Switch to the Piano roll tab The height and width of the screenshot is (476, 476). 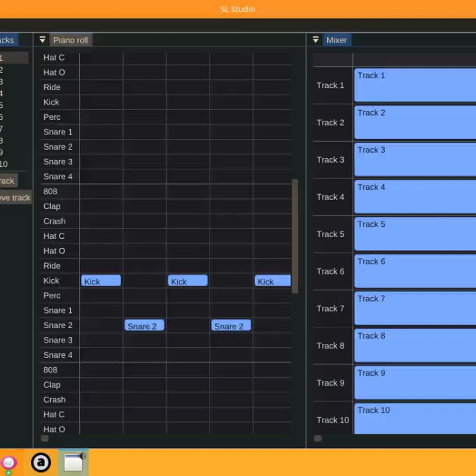click(71, 40)
